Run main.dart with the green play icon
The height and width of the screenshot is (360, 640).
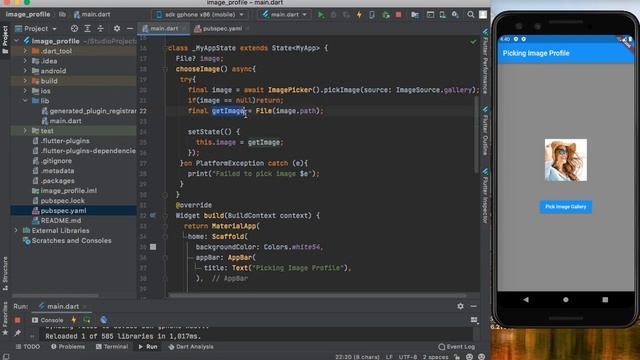321,15
